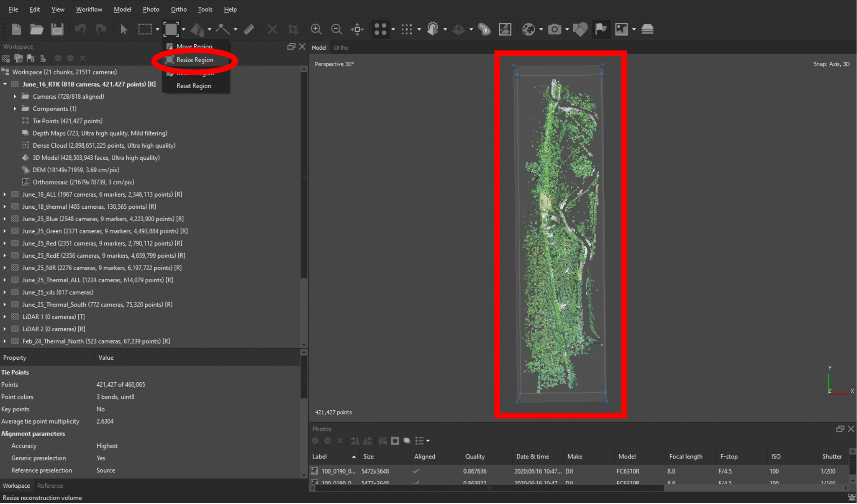This screenshot has height=504, width=857.
Task: Select the Navigation arrow tool
Action: (123, 29)
